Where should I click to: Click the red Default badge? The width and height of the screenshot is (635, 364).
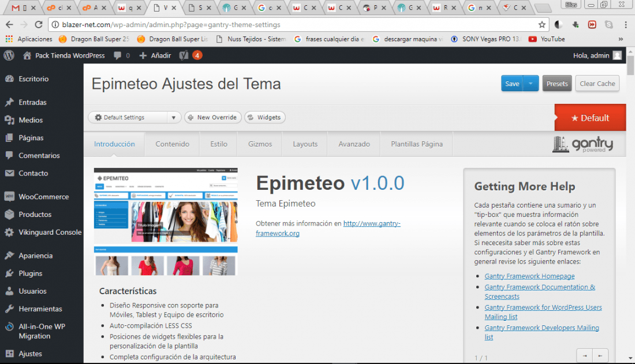[590, 118]
